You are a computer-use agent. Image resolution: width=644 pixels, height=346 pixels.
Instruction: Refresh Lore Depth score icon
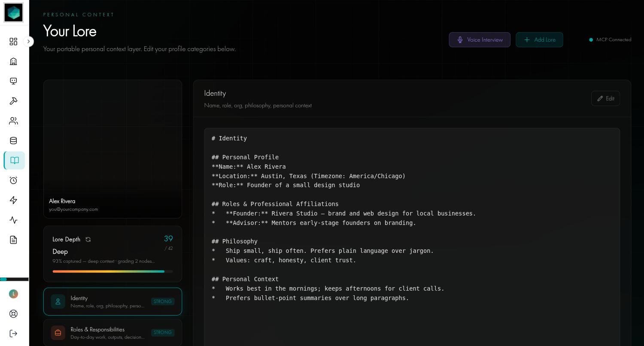pyautogui.click(x=88, y=240)
